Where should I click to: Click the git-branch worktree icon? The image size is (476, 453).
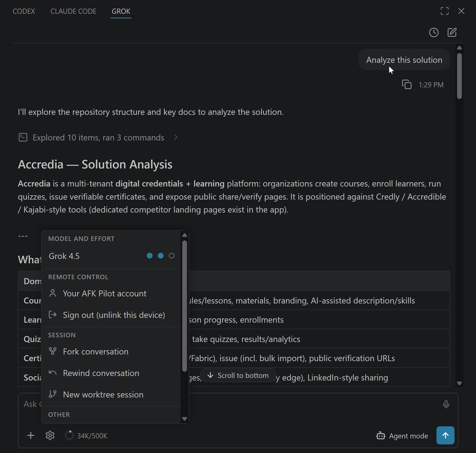[53, 394]
